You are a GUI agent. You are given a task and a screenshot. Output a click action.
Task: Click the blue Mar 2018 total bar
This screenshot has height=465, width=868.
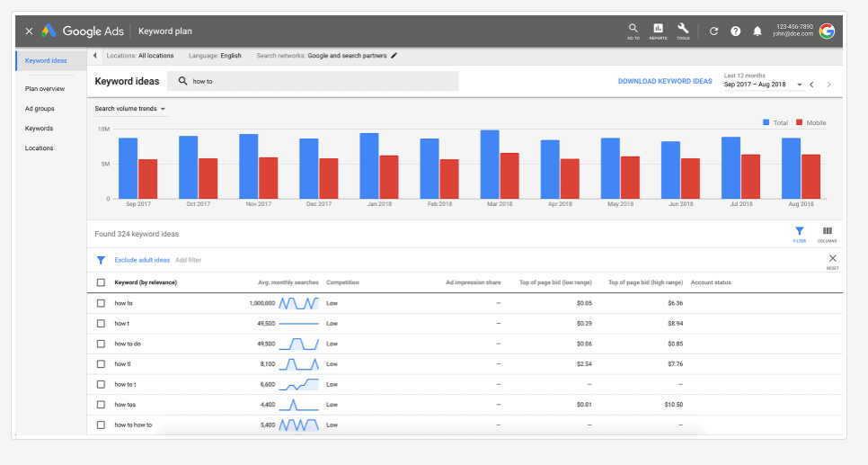tap(490, 165)
